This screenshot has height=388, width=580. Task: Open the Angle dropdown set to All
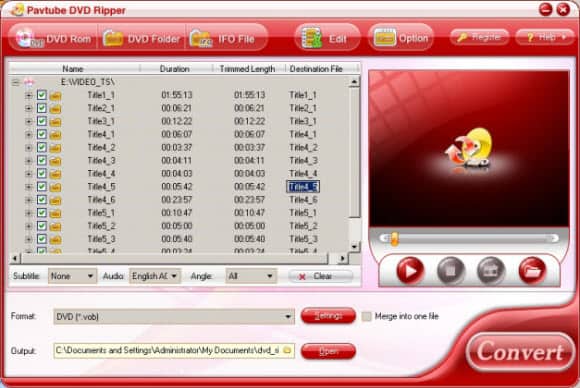coord(251,276)
